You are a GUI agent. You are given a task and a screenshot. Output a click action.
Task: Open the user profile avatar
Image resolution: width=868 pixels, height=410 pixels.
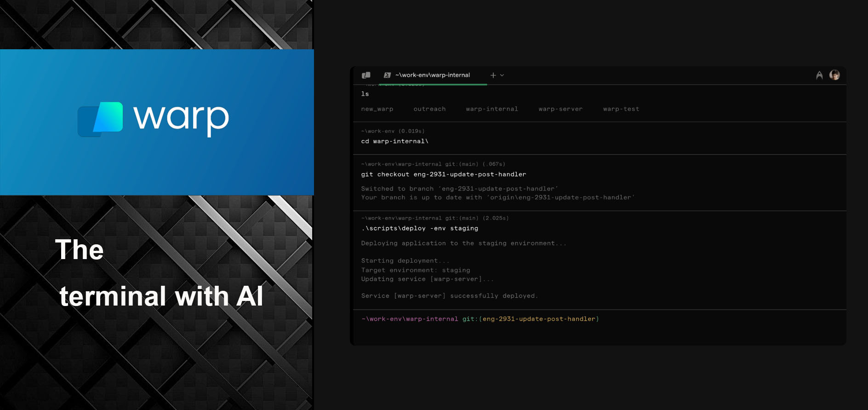pyautogui.click(x=834, y=75)
